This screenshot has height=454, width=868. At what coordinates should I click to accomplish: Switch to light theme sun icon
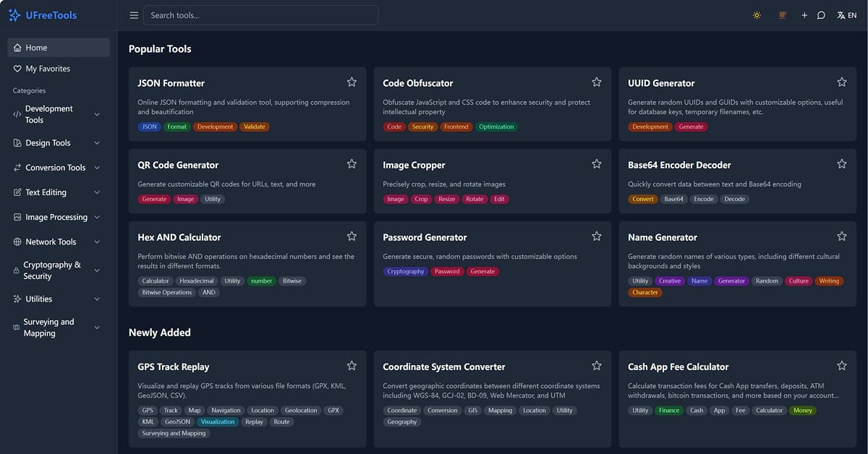(757, 15)
